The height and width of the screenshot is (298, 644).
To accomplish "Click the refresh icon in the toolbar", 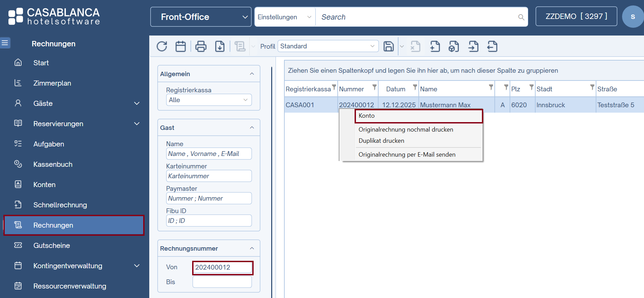I will point(162,46).
